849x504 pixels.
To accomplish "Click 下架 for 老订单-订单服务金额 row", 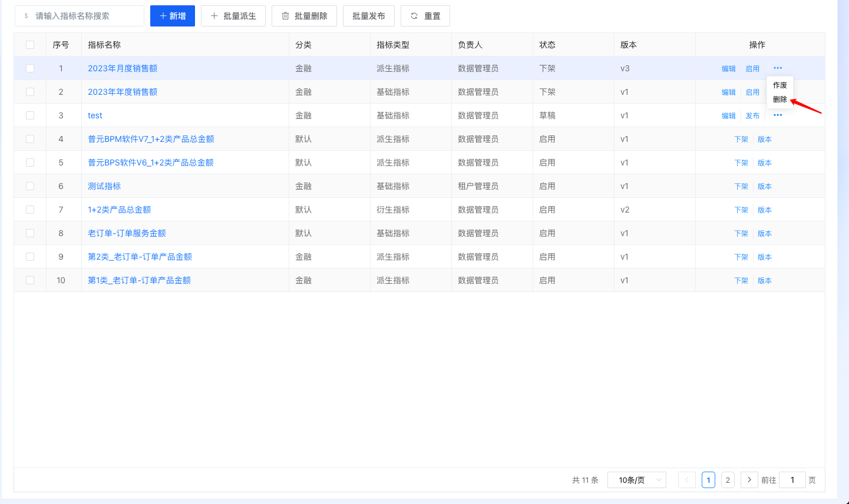I will (741, 234).
